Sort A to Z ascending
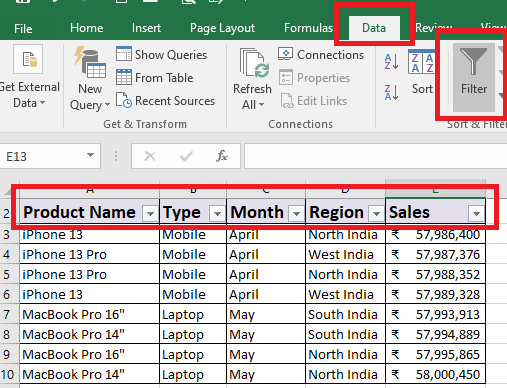The width and height of the screenshot is (507, 388). (x=391, y=62)
